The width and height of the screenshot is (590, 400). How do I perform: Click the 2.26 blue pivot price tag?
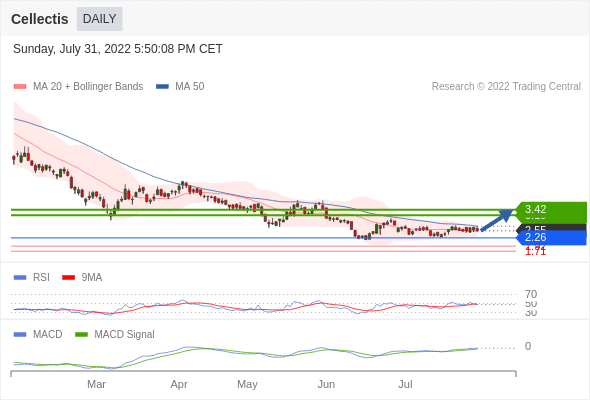coord(550,237)
